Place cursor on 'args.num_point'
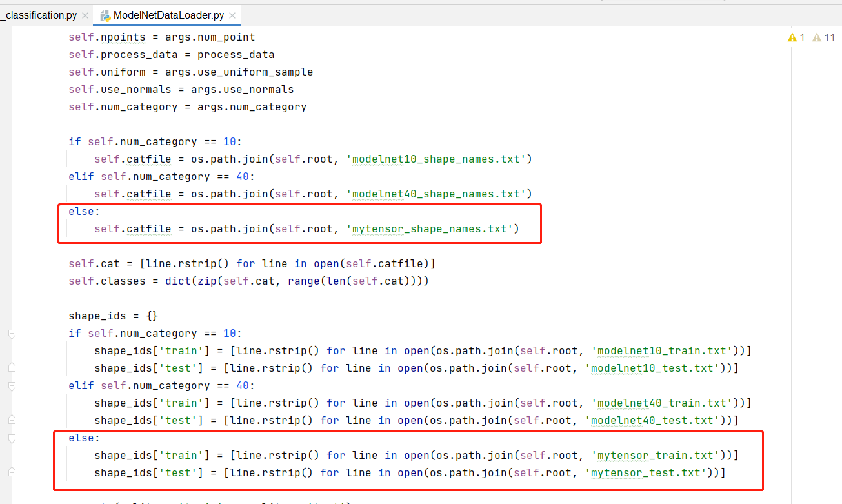Screen dimensions: 842x504 pos(210,37)
